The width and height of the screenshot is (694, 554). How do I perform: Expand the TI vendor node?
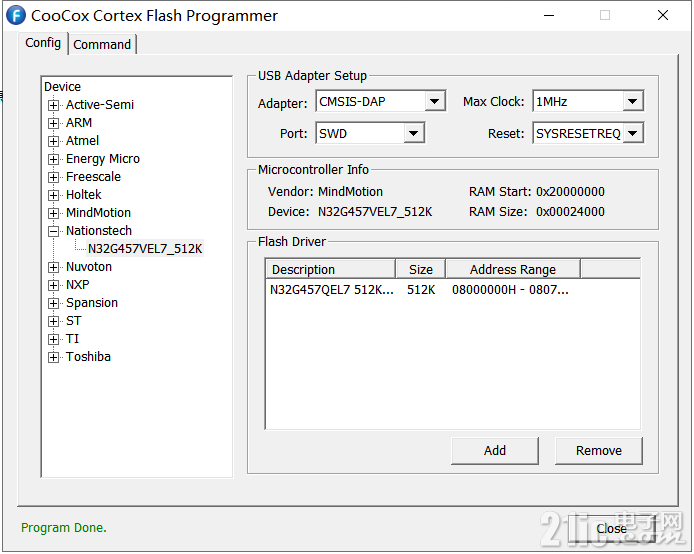54,339
